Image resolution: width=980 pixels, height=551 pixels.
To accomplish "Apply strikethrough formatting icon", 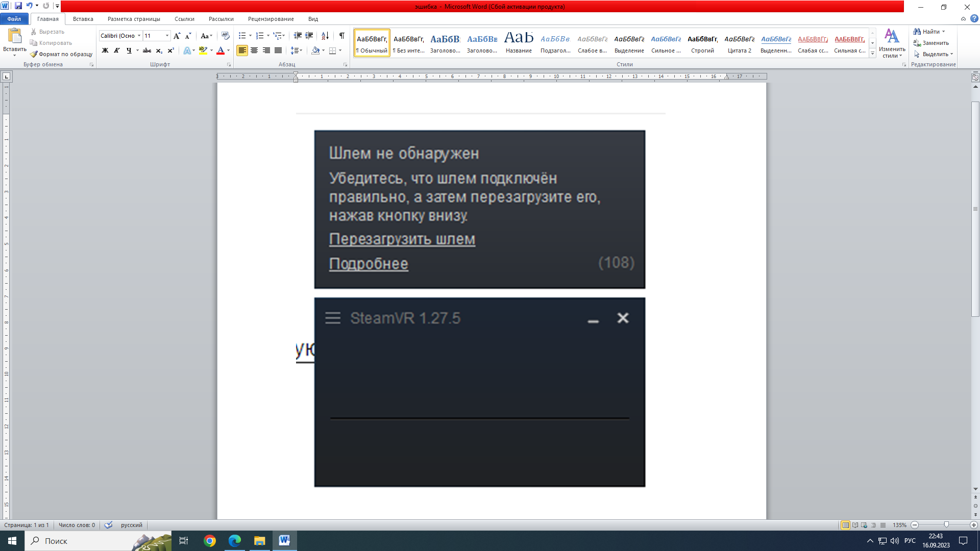I will click(x=147, y=51).
